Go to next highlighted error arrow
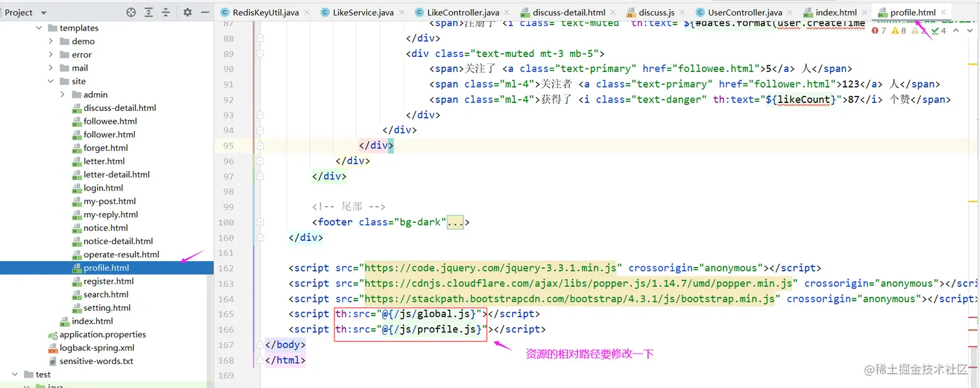The image size is (980, 388). click(969, 30)
